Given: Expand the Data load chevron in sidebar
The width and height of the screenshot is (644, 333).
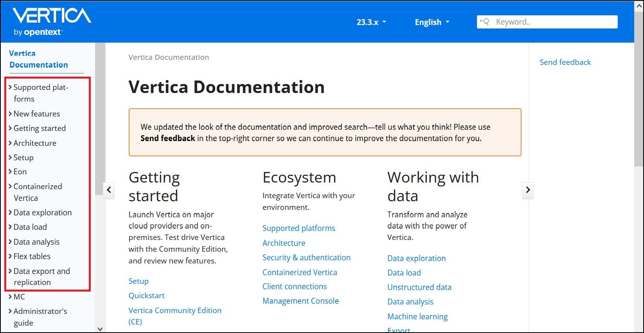Looking at the screenshot, I should [x=10, y=227].
